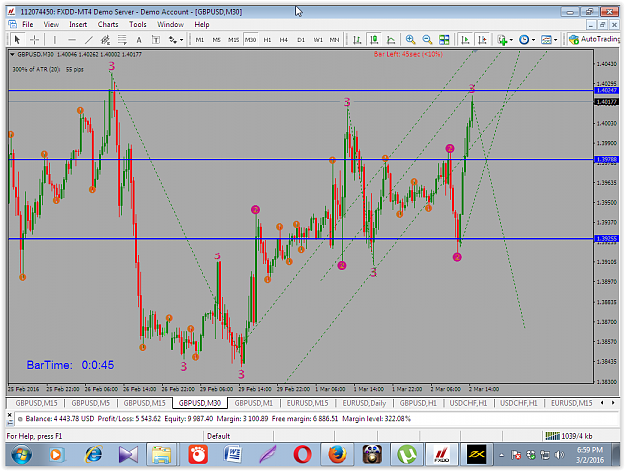Switch chart to H4 timeframe
The height and width of the screenshot is (471, 625).
(x=283, y=39)
